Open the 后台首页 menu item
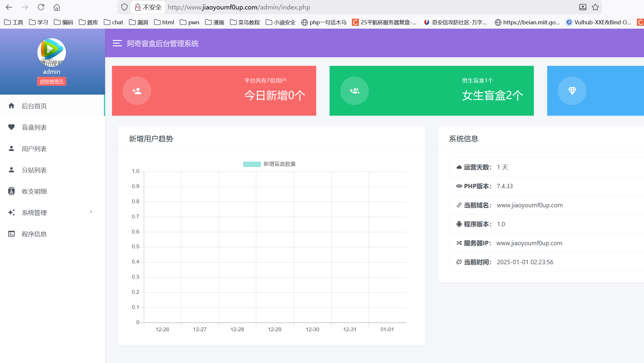This screenshot has height=363, width=644. click(x=52, y=106)
